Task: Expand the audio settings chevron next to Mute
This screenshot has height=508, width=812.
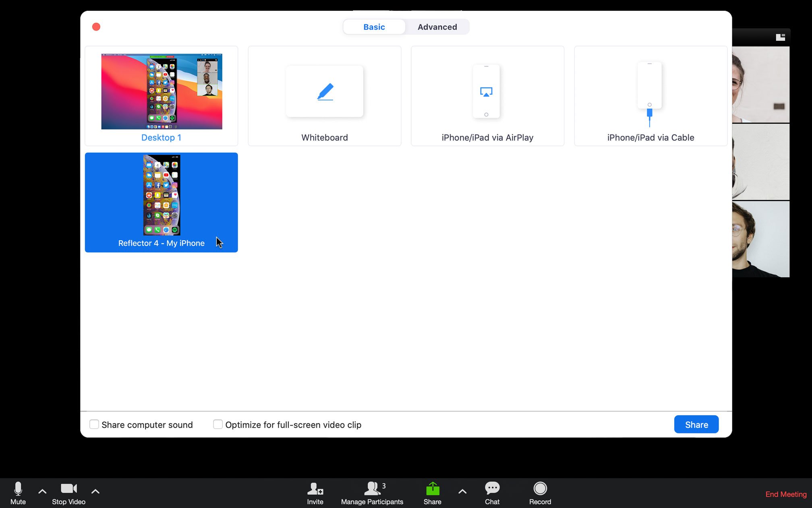Action: click(42, 491)
